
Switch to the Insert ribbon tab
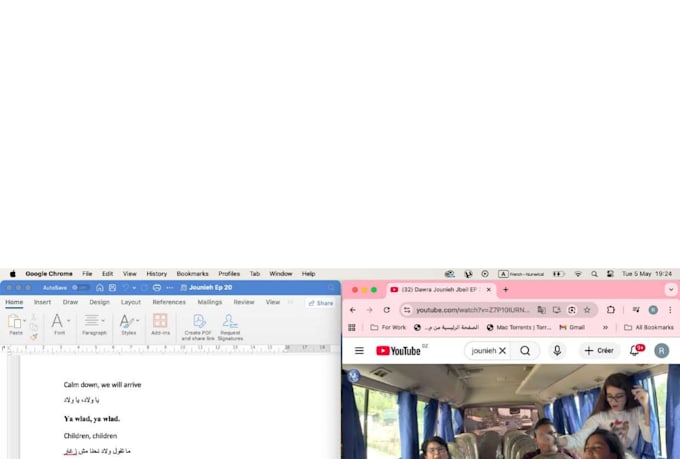coord(42,302)
